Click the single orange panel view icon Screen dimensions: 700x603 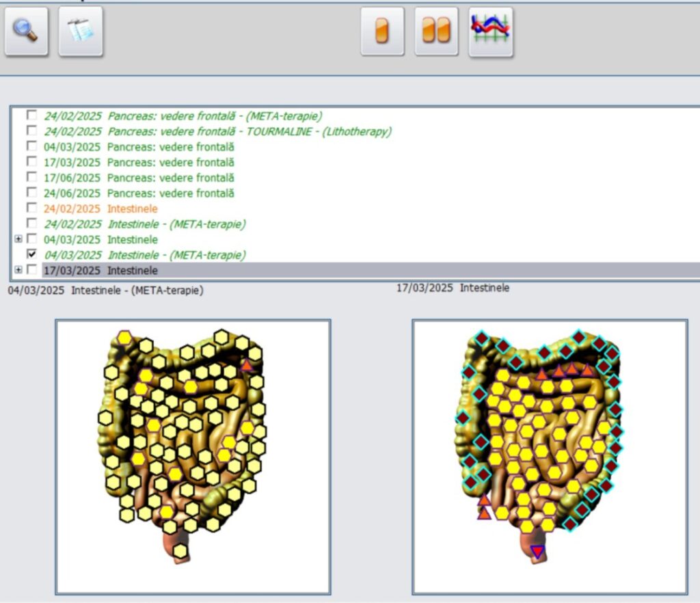(x=383, y=31)
